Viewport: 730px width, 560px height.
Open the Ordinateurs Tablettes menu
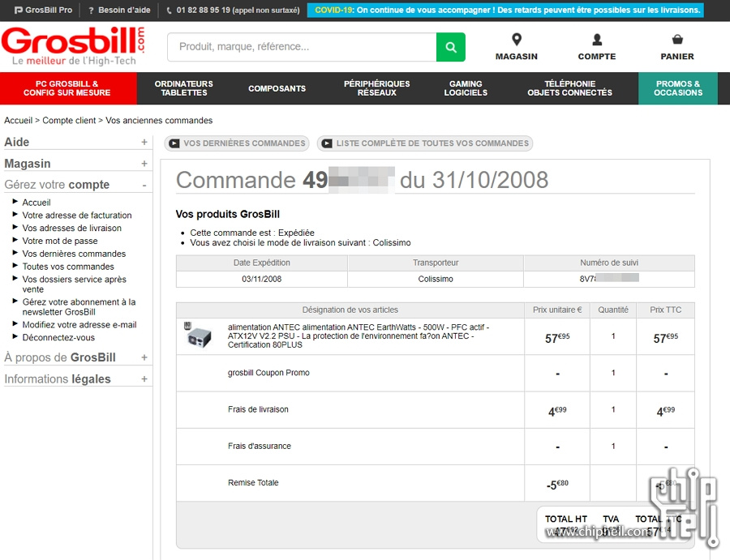(184, 88)
